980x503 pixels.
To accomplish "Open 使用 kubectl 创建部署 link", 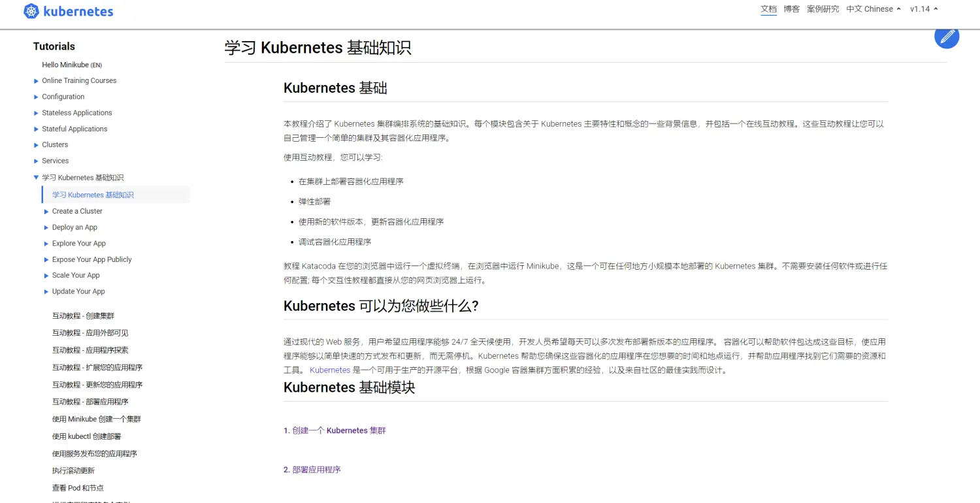I will click(86, 436).
